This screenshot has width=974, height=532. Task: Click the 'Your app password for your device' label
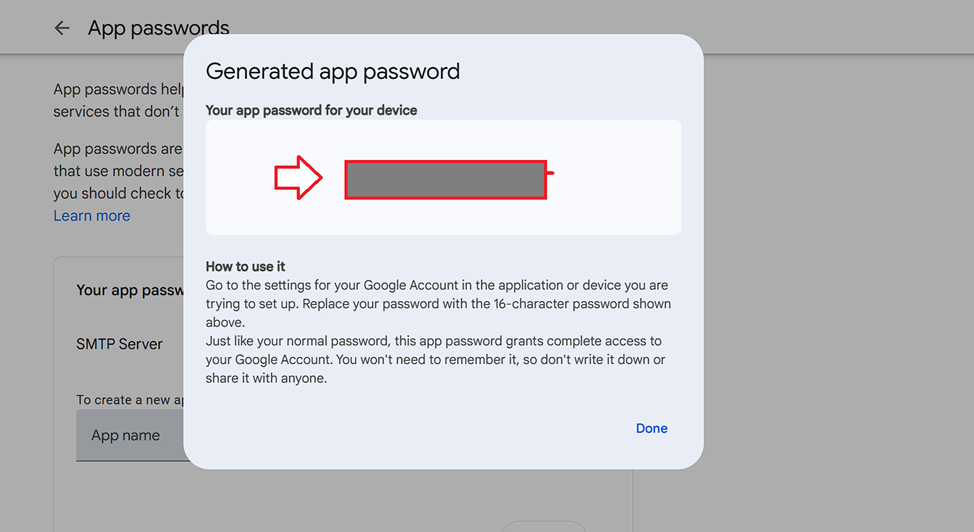311,110
